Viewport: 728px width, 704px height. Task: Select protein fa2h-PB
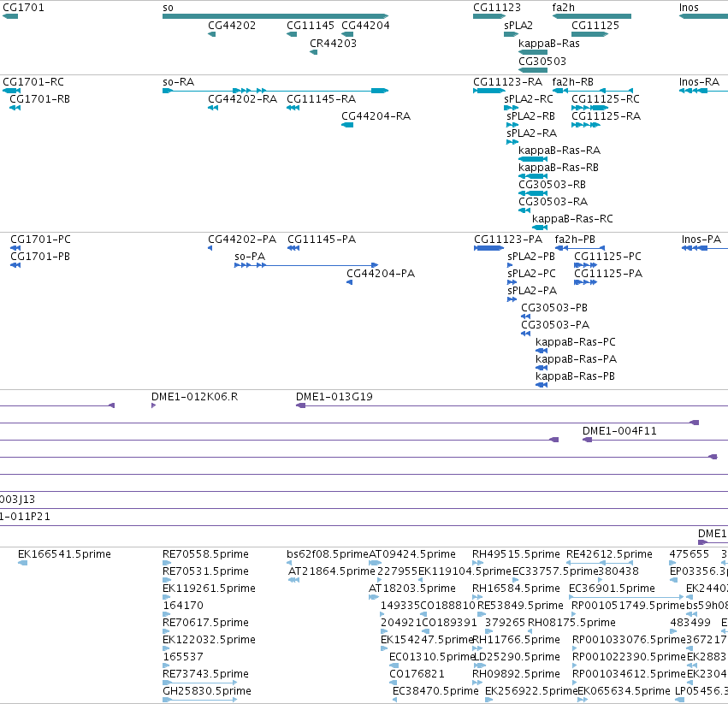click(x=575, y=240)
